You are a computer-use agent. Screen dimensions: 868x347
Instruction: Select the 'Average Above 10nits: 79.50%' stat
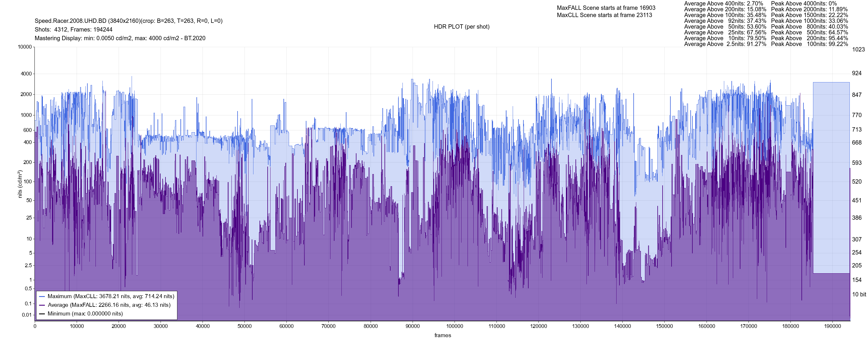pyautogui.click(x=725, y=38)
